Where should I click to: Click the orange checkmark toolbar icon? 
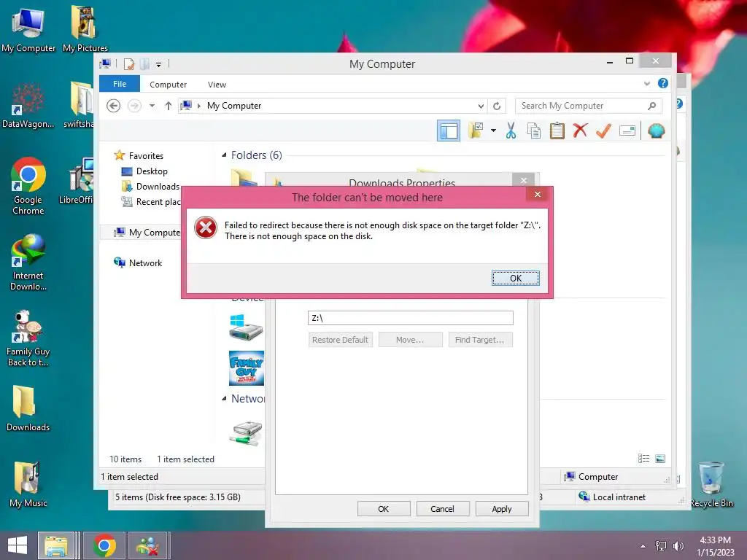[x=603, y=131]
